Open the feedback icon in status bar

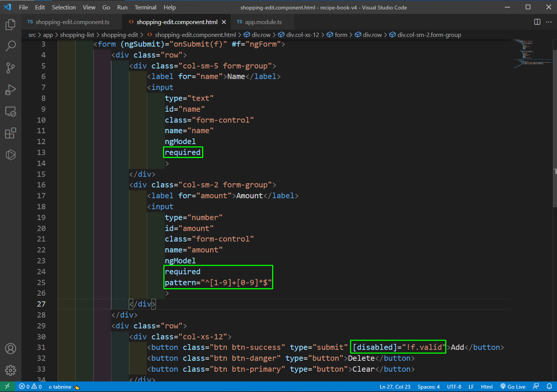coord(536,386)
